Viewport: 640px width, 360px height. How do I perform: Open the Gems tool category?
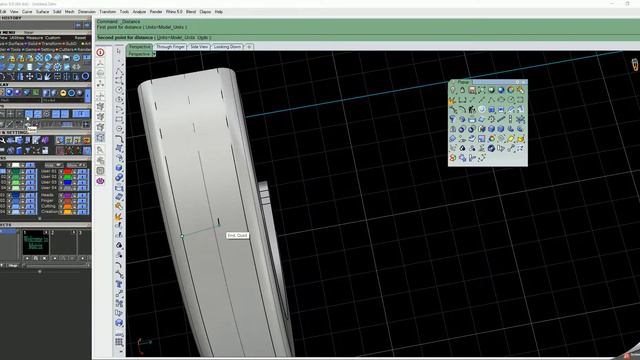pyautogui.click(x=31, y=49)
